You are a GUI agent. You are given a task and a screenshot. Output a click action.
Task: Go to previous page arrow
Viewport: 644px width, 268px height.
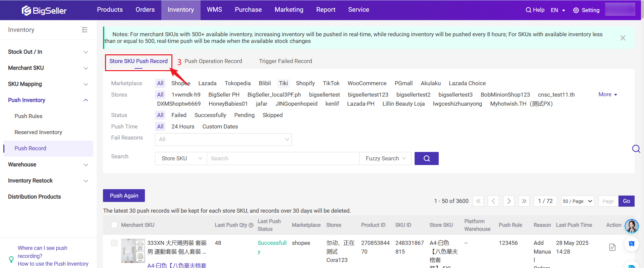tap(493, 201)
